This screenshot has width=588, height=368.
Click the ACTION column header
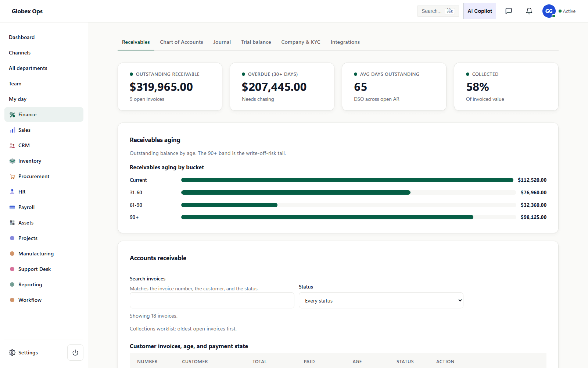click(445, 362)
